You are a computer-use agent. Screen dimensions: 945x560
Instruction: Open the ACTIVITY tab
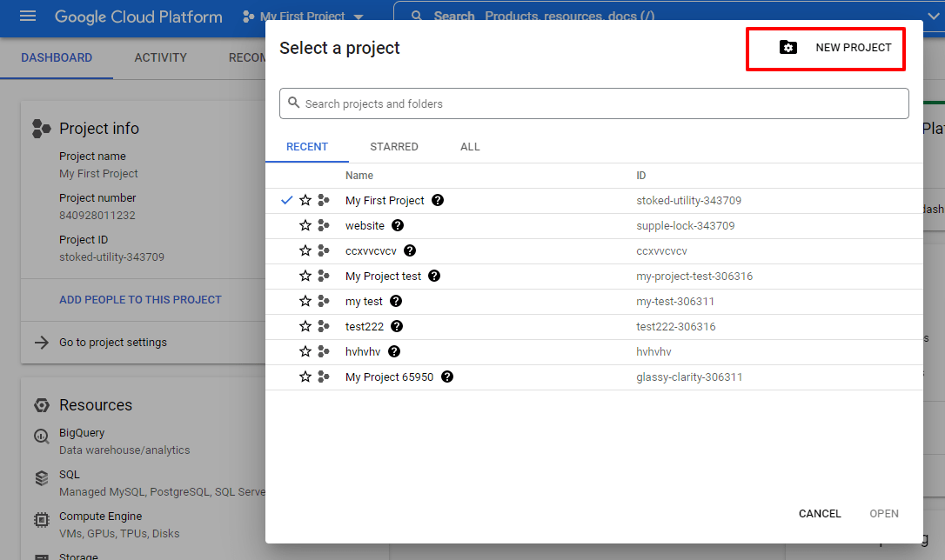coord(160,57)
